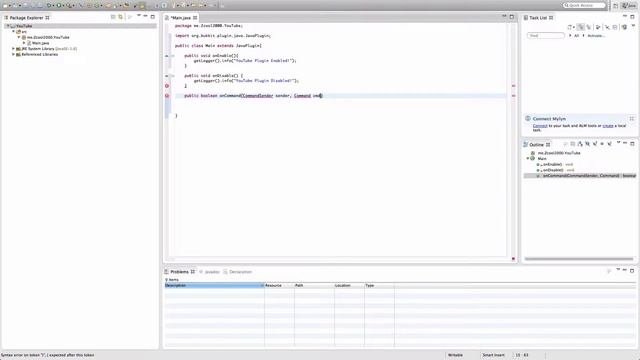Image resolution: width=640 pixels, height=360 pixels.
Task: Collapse the YouTube project node
Action: (x=8, y=26)
